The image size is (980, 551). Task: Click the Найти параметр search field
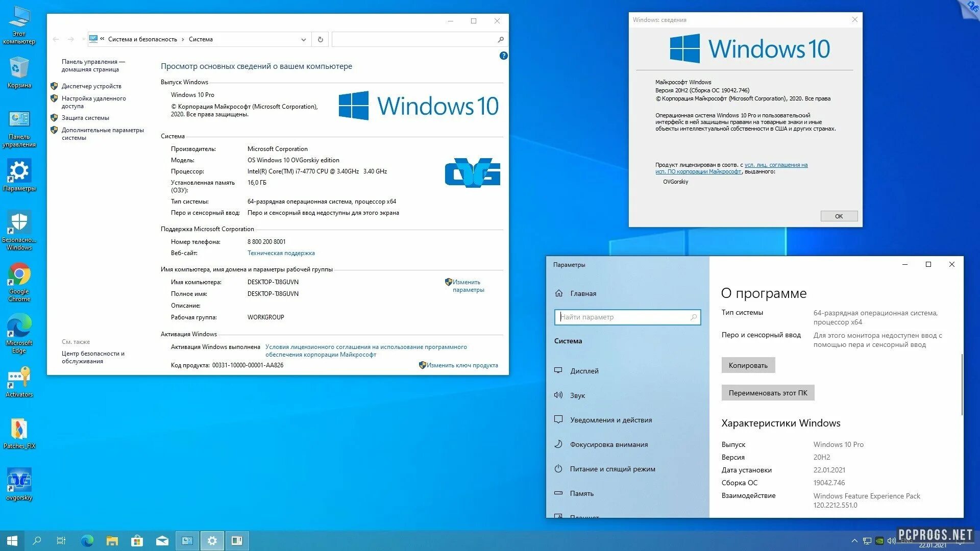click(x=623, y=317)
